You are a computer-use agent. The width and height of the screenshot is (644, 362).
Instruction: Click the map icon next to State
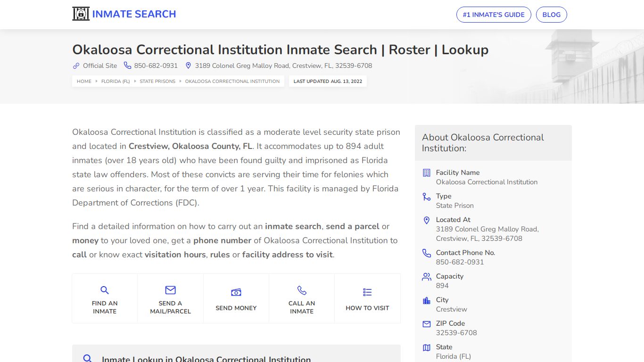427,347
